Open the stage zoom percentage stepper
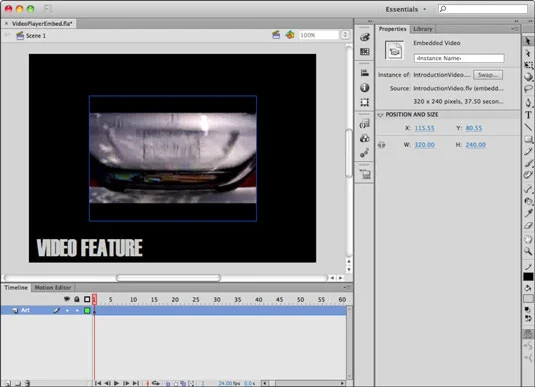Screen dimensions: 535x387 click(x=345, y=35)
